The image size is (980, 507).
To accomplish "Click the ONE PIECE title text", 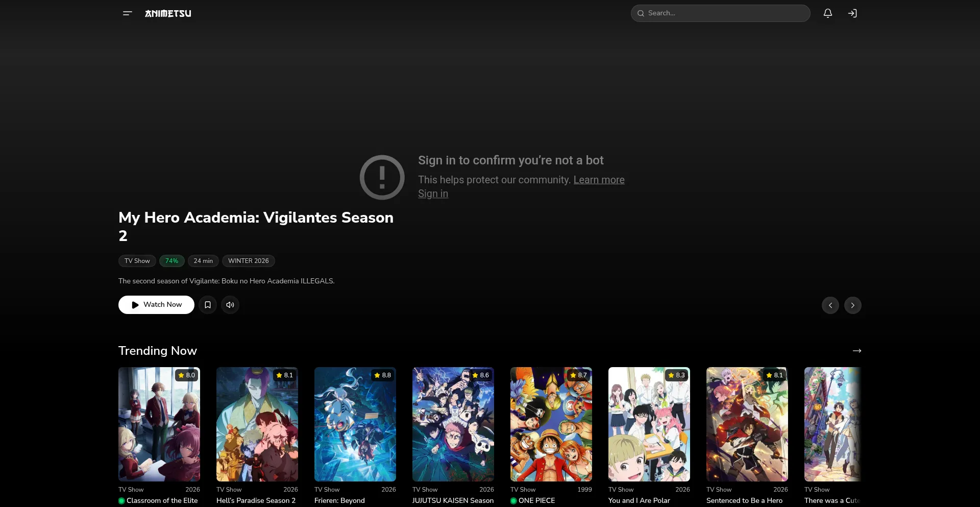I will point(536,501).
